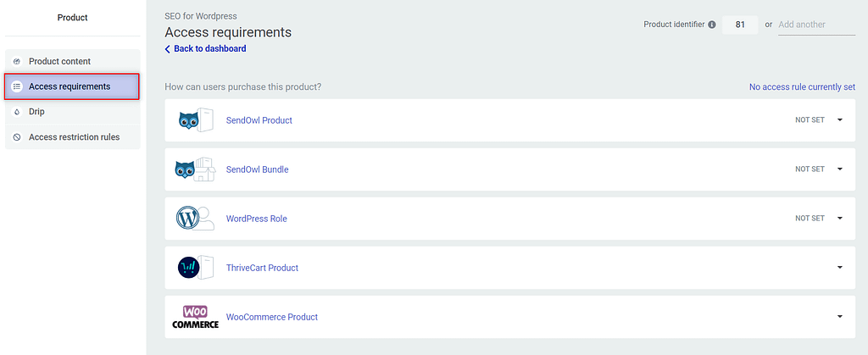Select Access requirements in sidebar
Screen dimensions: 868x355
(72, 86)
